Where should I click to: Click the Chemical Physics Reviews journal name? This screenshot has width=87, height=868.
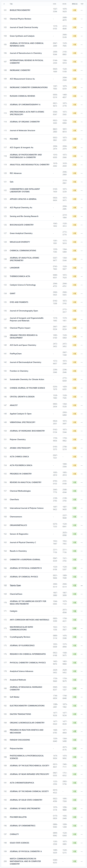pyautogui.click(x=21, y=19)
